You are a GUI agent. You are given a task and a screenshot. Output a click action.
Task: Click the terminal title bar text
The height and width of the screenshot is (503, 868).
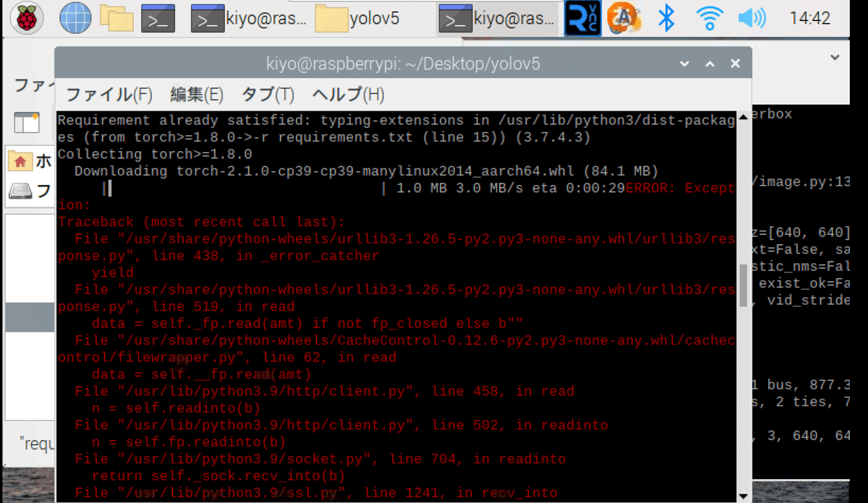pos(404,64)
